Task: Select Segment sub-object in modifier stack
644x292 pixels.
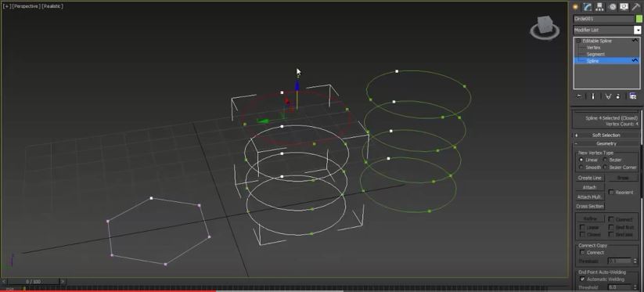Action: (595, 54)
